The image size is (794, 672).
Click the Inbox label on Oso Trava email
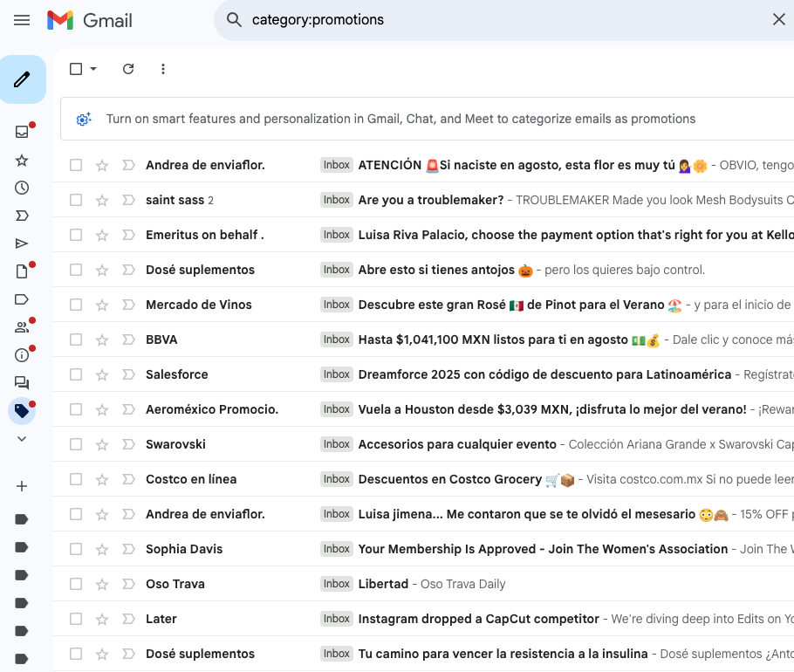pos(337,584)
